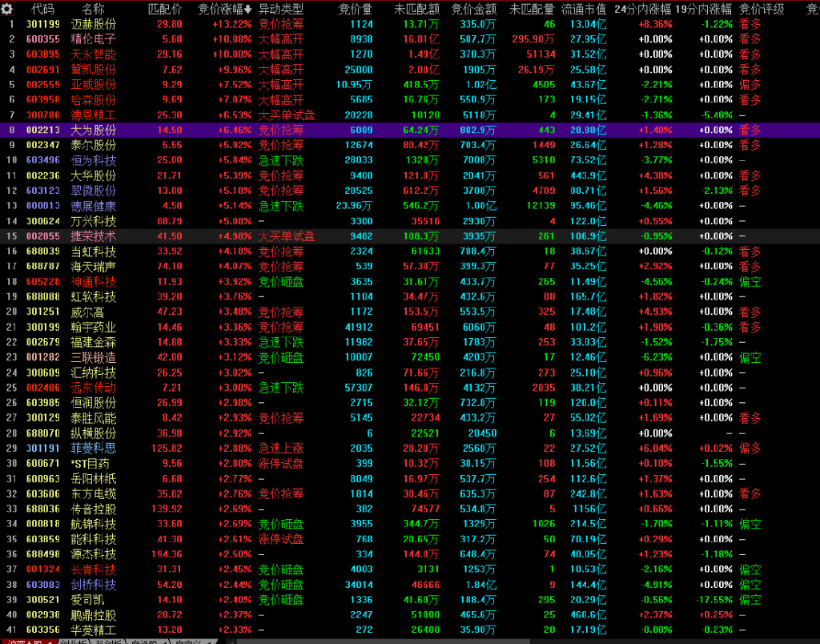Select the 迈赫股份 stock name in row 1
The image size is (820, 644).
coord(93,24)
